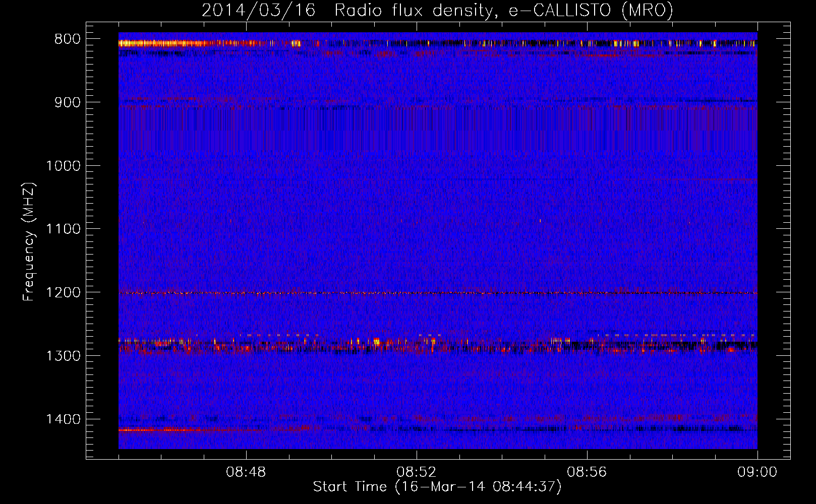
Task: Click the 800 frequency tick label
Action: [67, 39]
